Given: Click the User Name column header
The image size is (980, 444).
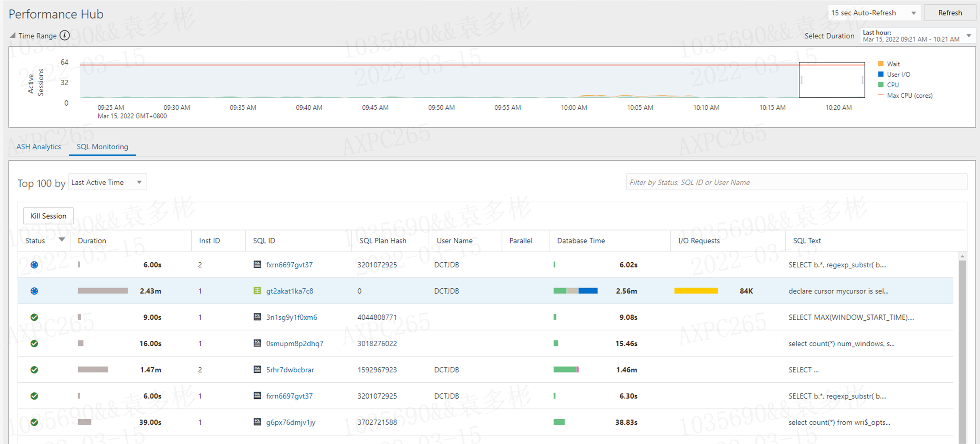Looking at the screenshot, I should pyautogui.click(x=454, y=241).
